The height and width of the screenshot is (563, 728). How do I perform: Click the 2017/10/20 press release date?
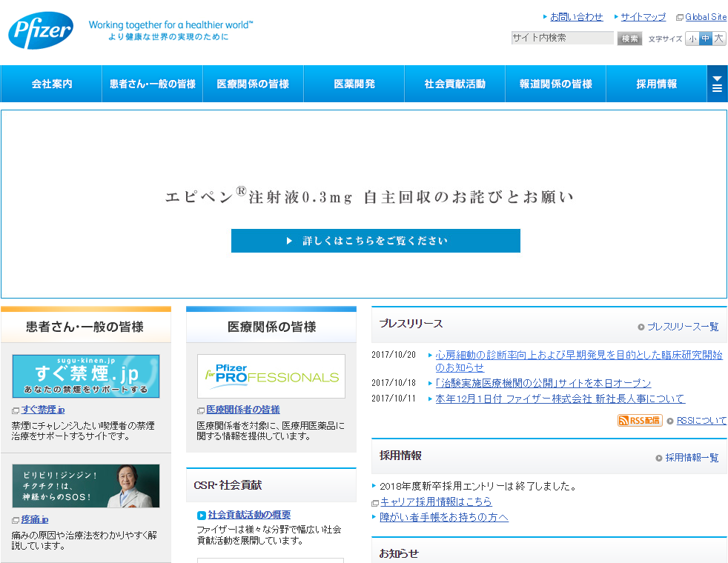point(393,355)
